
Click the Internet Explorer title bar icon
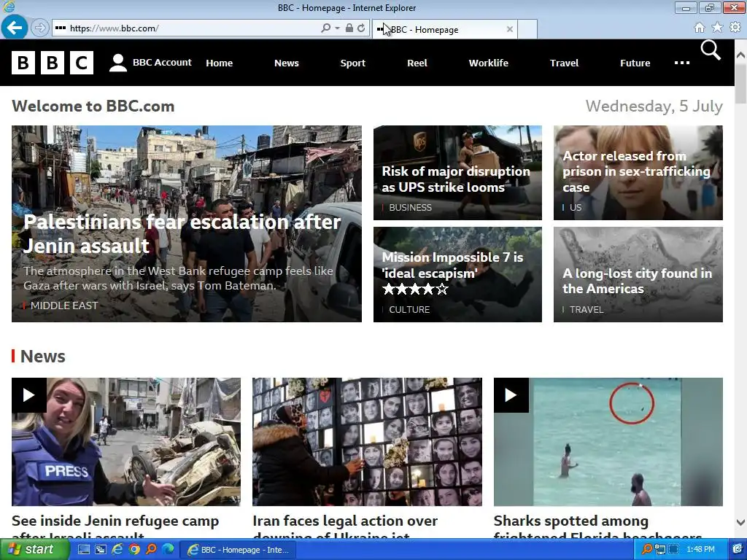pyautogui.click(x=9, y=7)
